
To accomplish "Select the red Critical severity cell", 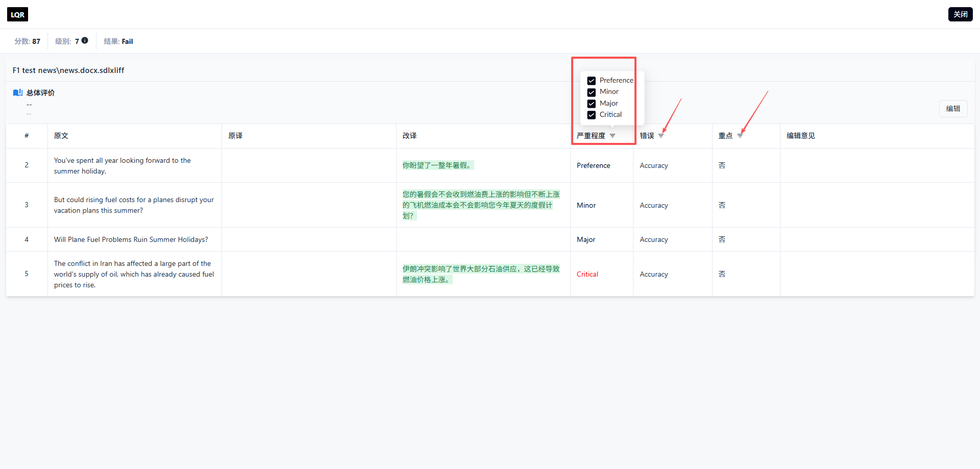I will point(587,274).
